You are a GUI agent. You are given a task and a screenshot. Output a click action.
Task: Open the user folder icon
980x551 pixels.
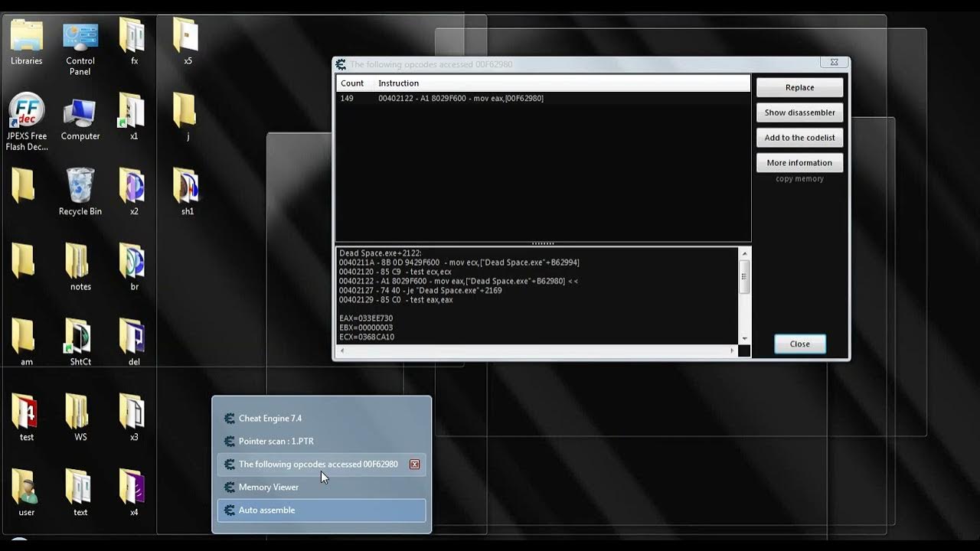27,494
